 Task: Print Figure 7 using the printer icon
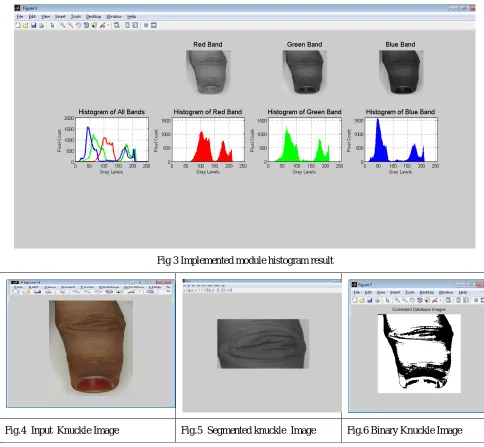377,300
